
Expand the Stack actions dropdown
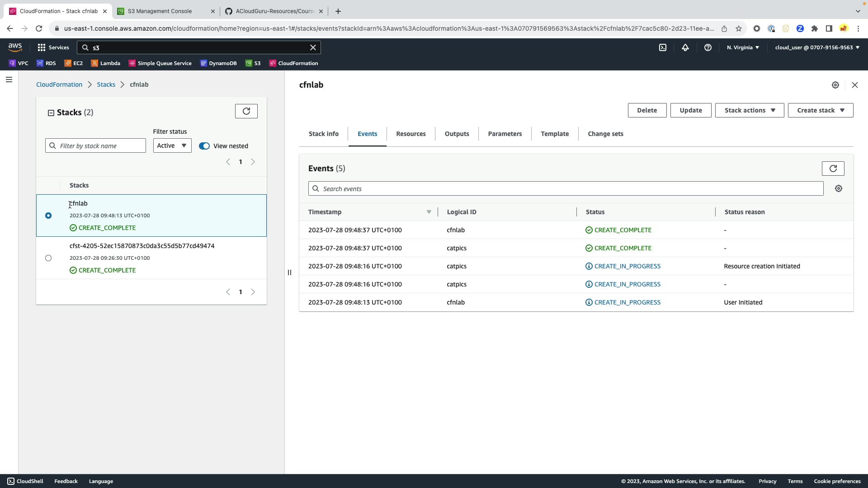(x=750, y=110)
